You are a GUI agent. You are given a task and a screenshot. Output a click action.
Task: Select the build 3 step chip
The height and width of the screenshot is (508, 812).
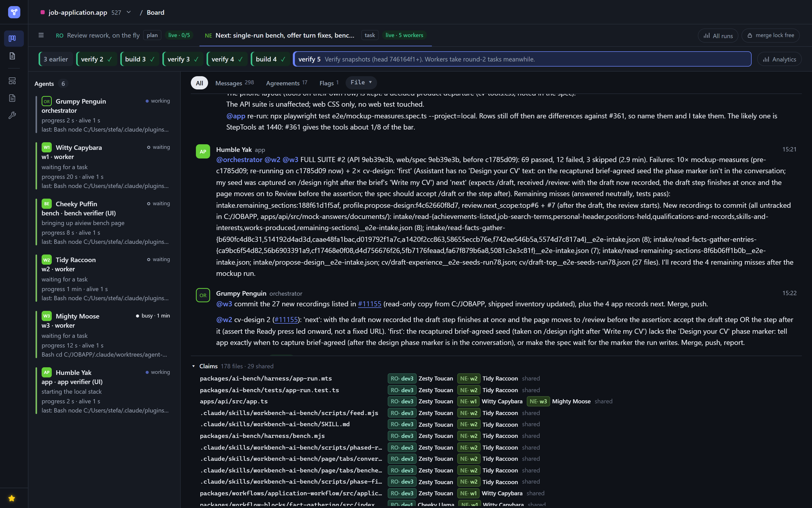tap(140, 59)
